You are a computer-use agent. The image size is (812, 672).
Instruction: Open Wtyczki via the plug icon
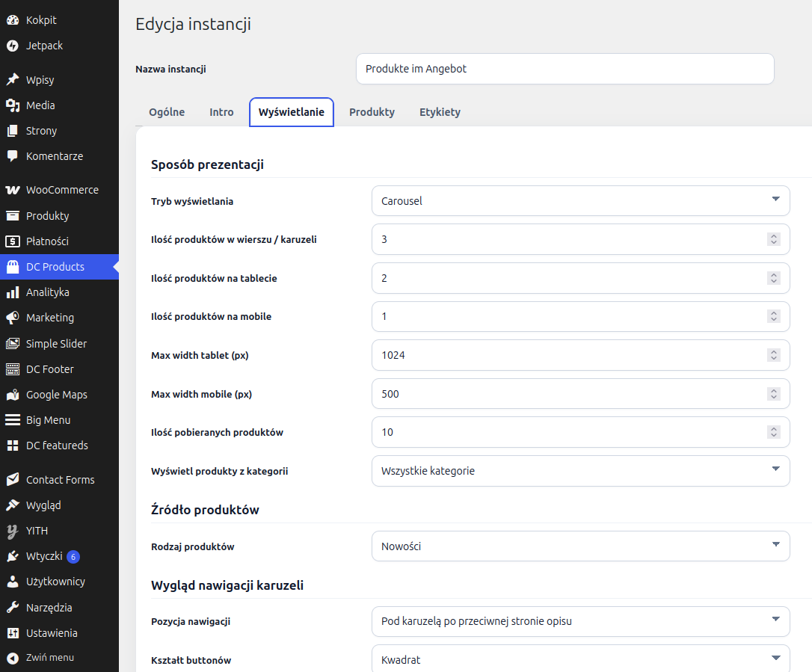[x=13, y=556]
